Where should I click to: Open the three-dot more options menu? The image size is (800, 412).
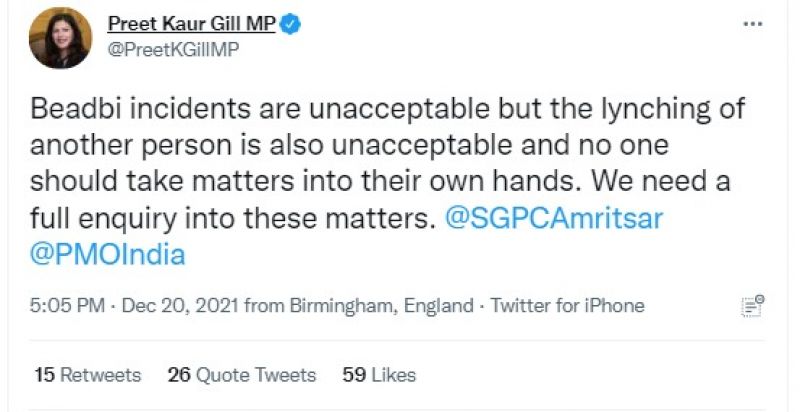752,25
